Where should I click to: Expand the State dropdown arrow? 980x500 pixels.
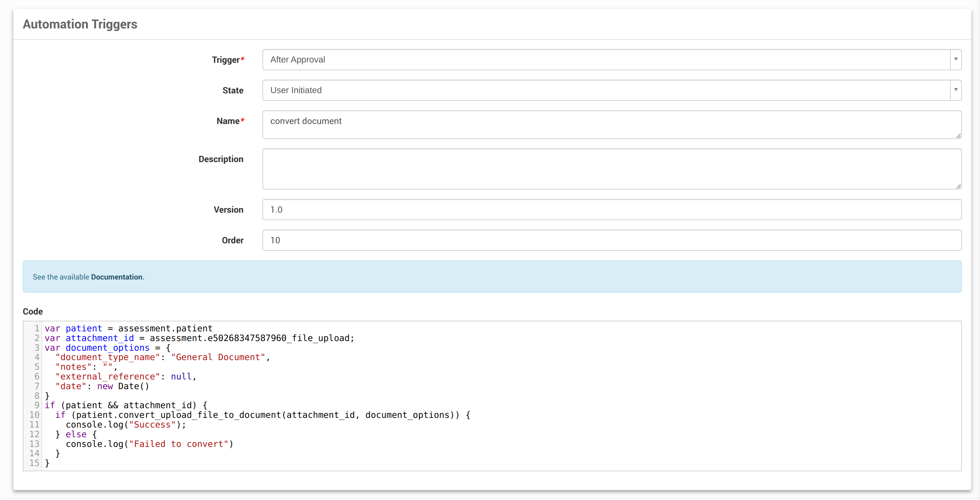(x=955, y=90)
